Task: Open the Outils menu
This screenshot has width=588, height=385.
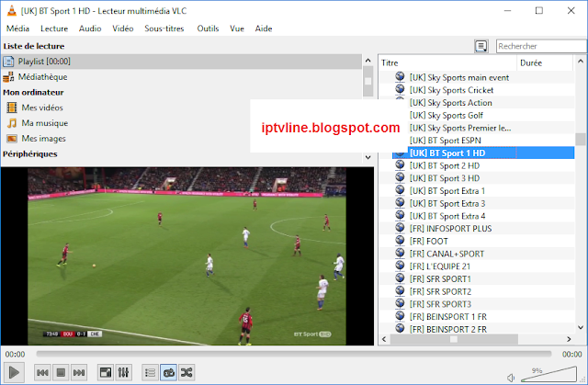Action: click(x=208, y=28)
